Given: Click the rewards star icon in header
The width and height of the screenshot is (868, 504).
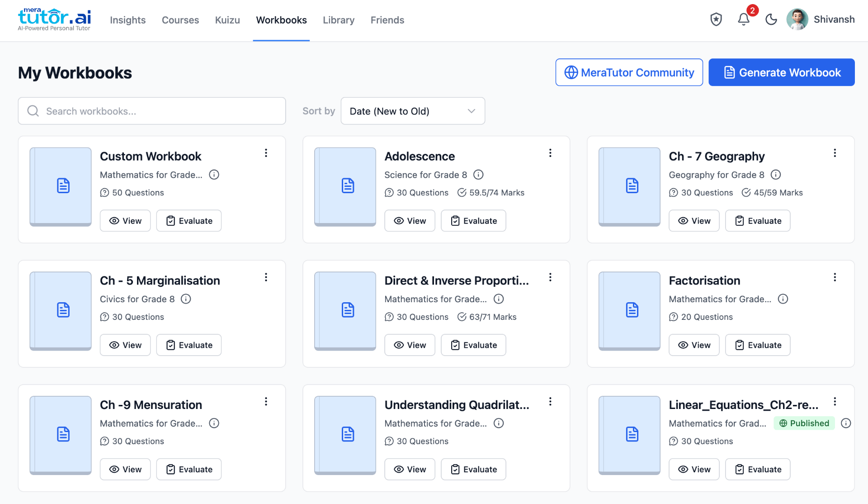Looking at the screenshot, I should [716, 20].
